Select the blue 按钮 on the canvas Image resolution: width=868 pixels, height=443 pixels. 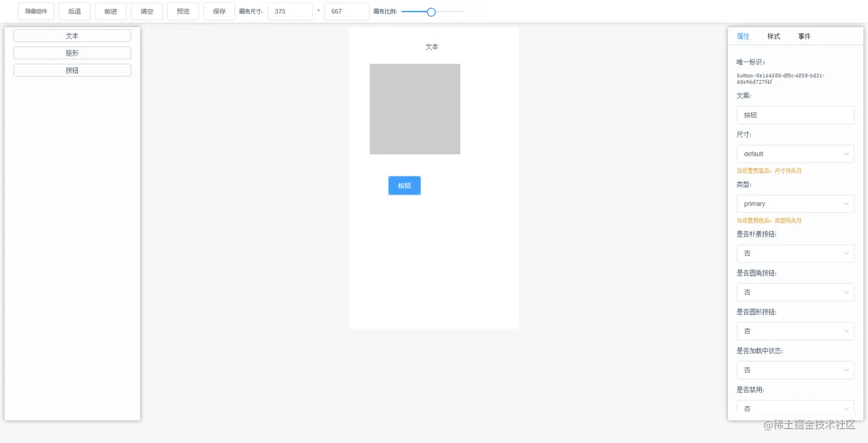[405, 186]
